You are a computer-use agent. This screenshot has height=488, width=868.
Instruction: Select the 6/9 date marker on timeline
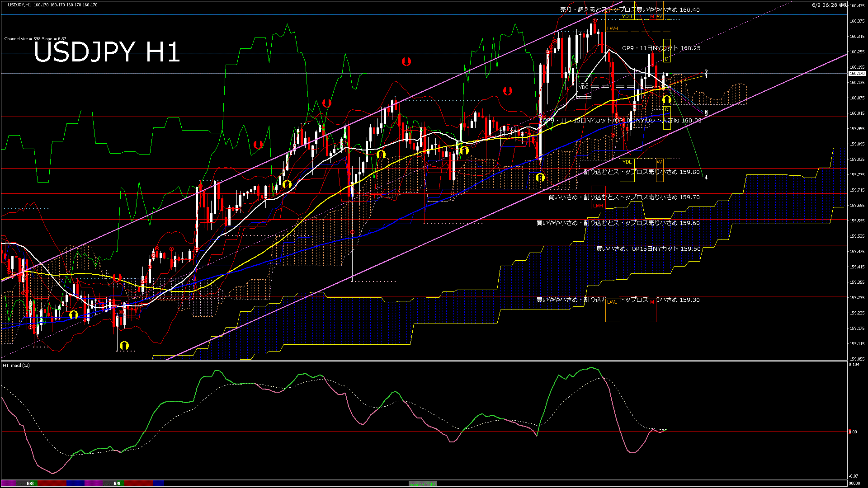click(117, 483)
